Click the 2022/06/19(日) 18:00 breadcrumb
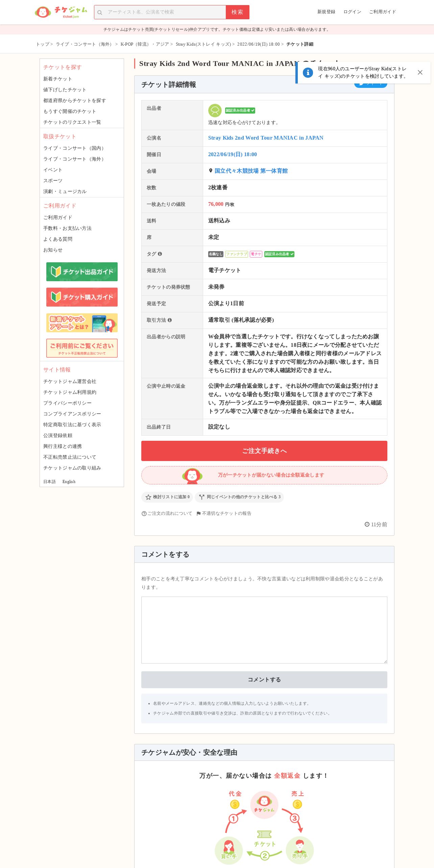The image size is (434, 868). click(x=258, y=44)
